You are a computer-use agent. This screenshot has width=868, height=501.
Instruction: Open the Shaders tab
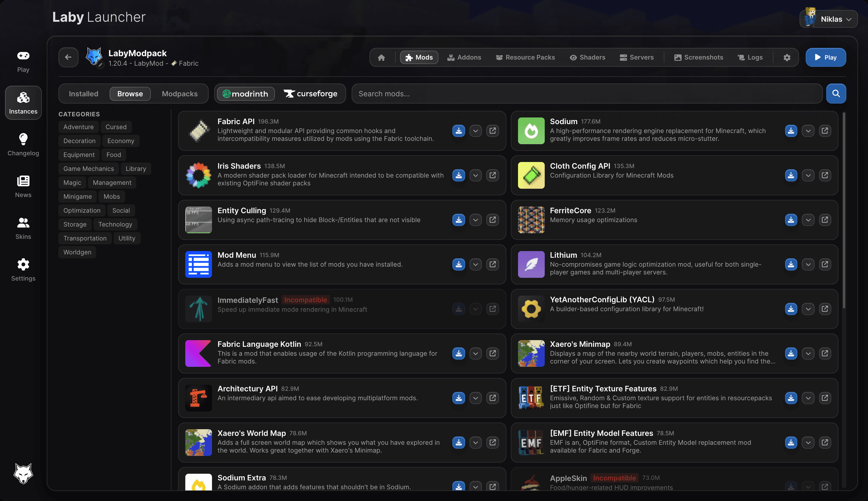pos(587,57)
